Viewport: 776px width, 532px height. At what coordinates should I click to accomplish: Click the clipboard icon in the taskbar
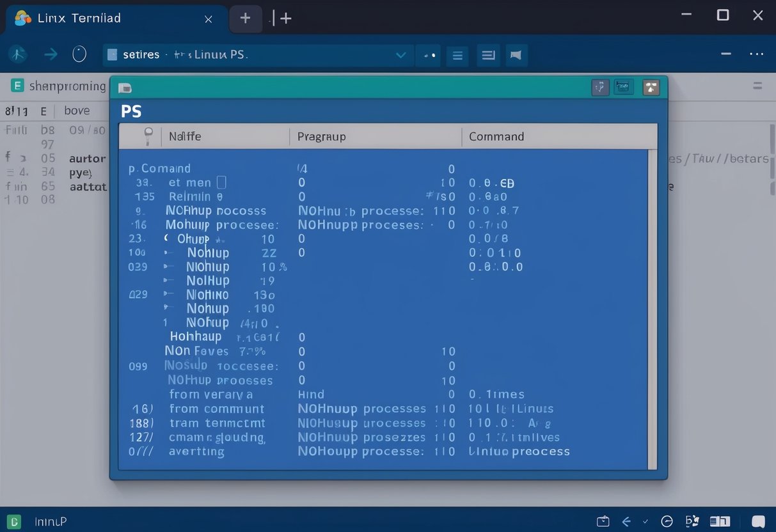(602, 521)
